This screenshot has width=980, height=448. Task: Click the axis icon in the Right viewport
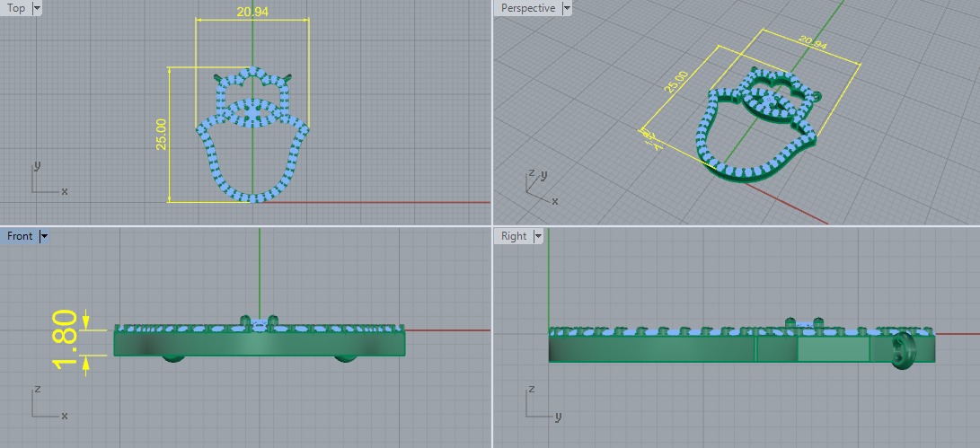point(542,402)
